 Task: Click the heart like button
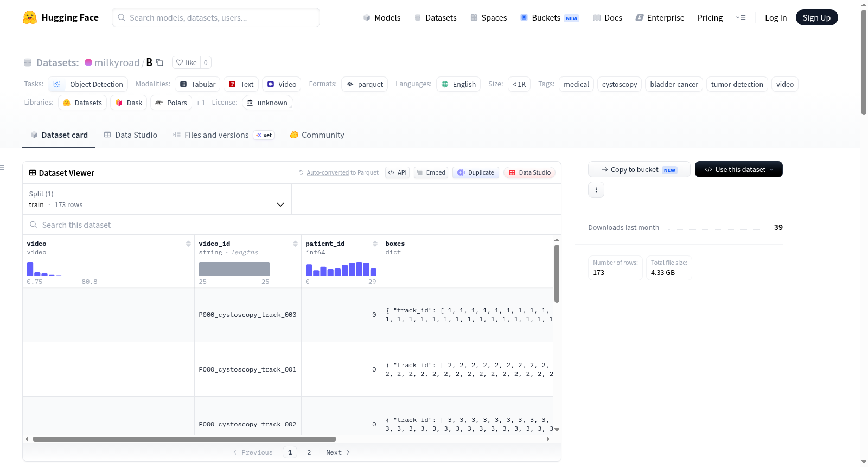click(x=186, y=62)
